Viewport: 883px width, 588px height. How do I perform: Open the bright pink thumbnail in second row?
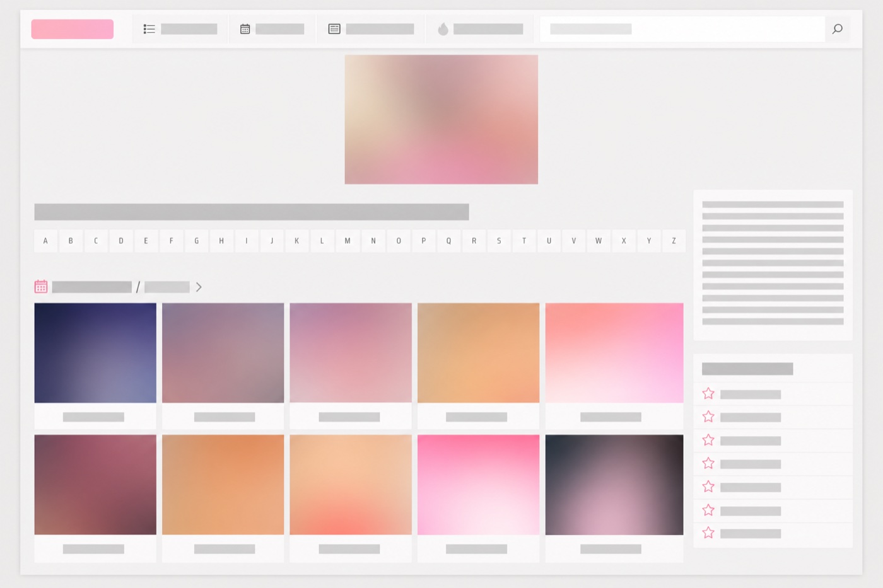pos(478,485)
